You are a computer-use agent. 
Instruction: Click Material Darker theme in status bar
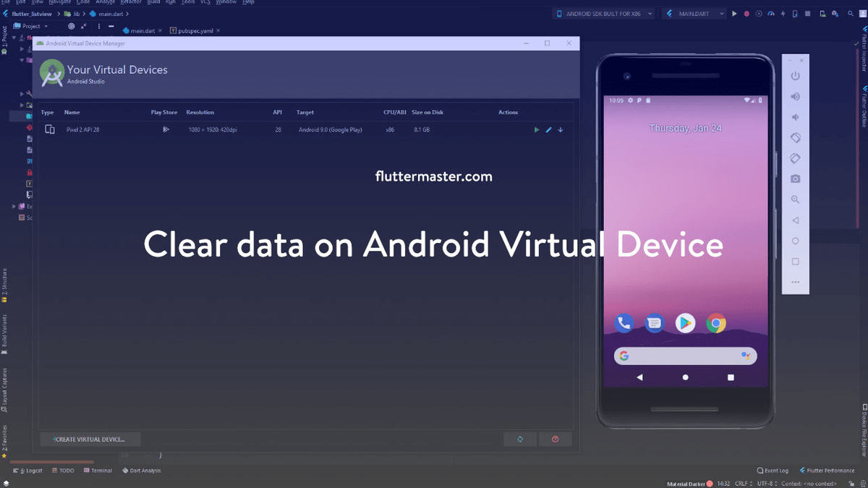(690, 483)
